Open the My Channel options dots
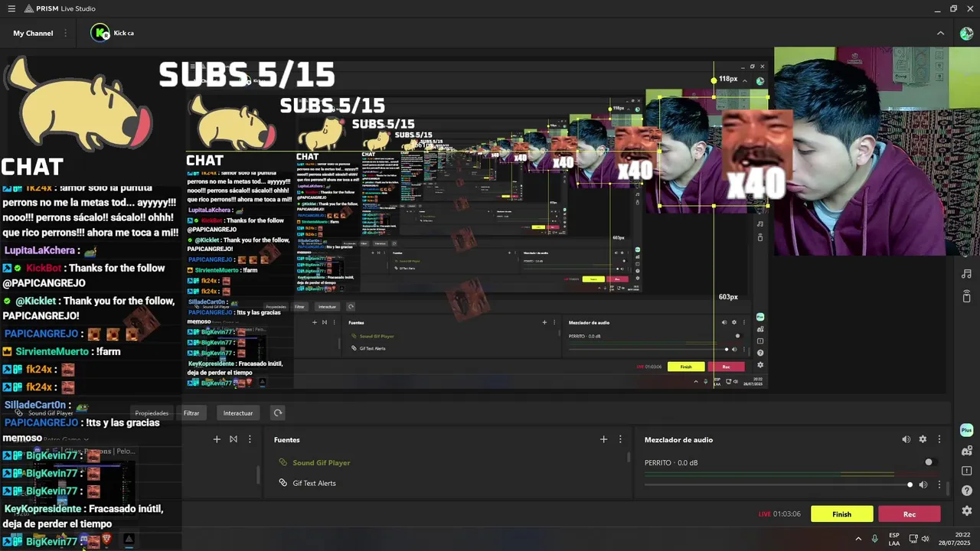Screen dimensions: 980x551 point(65,33)
